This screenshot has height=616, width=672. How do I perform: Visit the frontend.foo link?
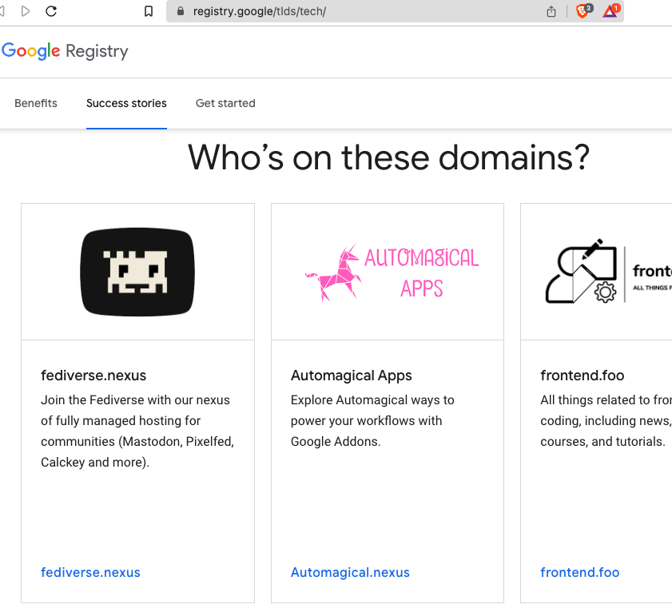coord(579,572)
